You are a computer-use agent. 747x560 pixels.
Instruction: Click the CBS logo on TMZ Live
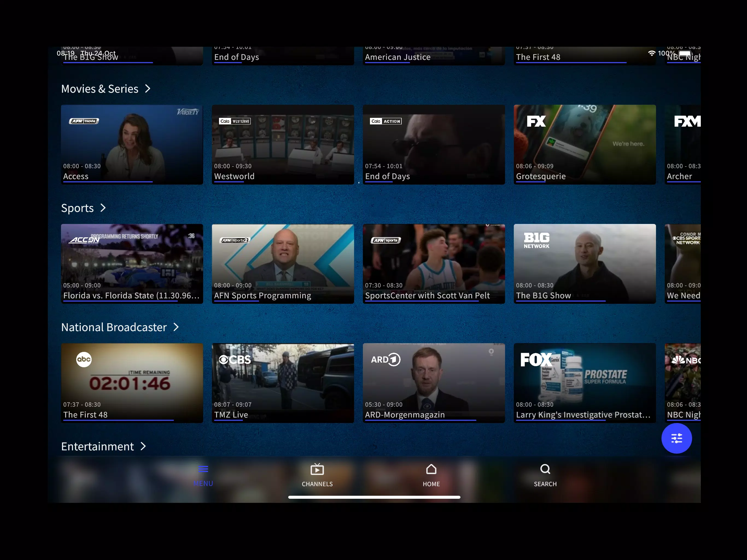point(235,360)
